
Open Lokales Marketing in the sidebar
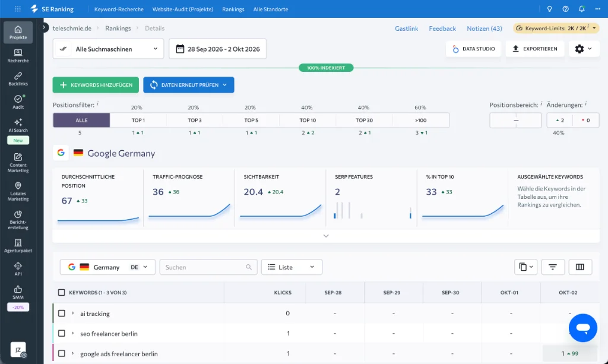point(18,191)
